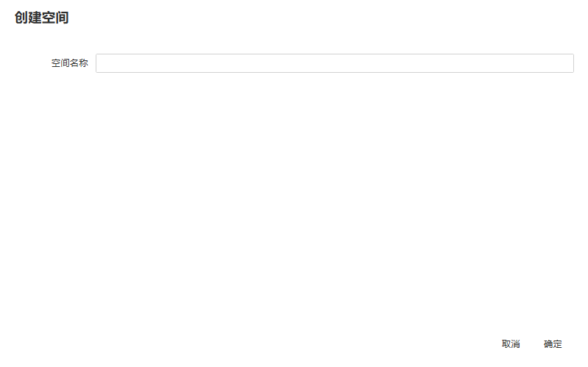588x367 pixels.
Task: Click inside the long name entry box
Action: 335,63
